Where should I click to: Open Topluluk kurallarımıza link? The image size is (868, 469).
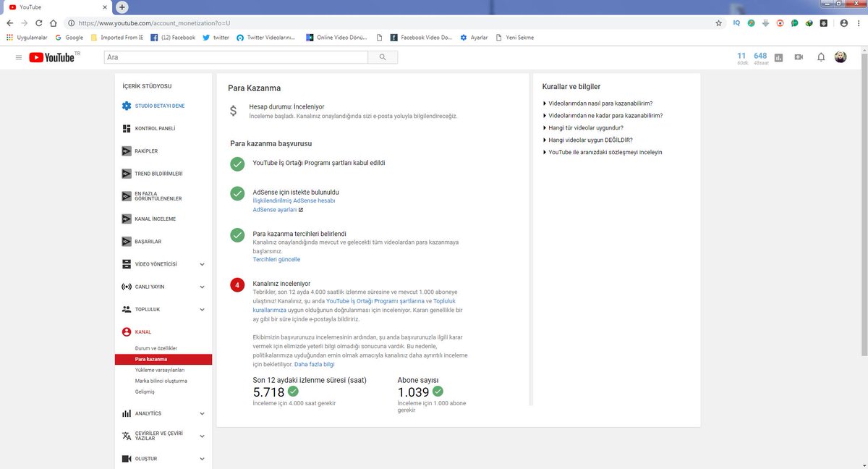(354, 305)
